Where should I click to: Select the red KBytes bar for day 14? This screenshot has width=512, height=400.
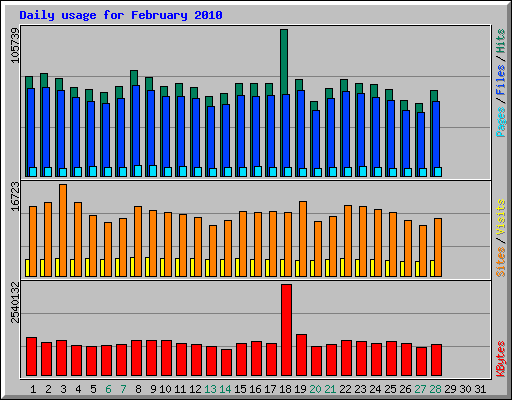click(226, 363)
